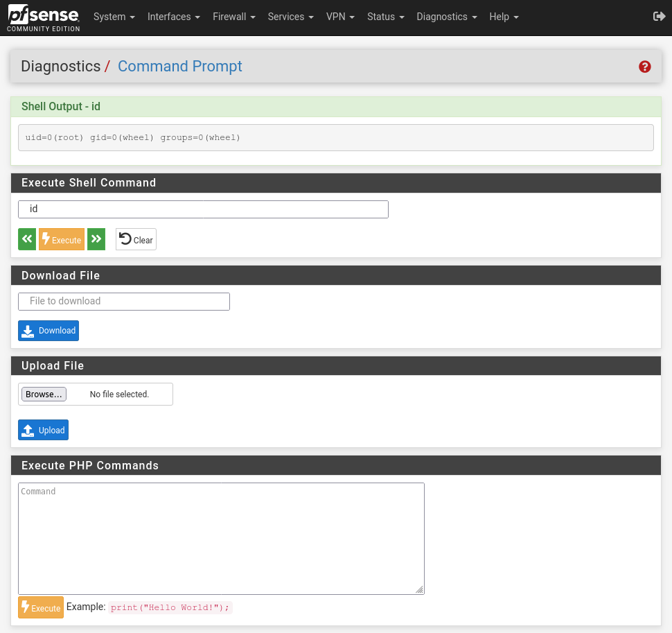Execute the PHP commands

(41, 607)
